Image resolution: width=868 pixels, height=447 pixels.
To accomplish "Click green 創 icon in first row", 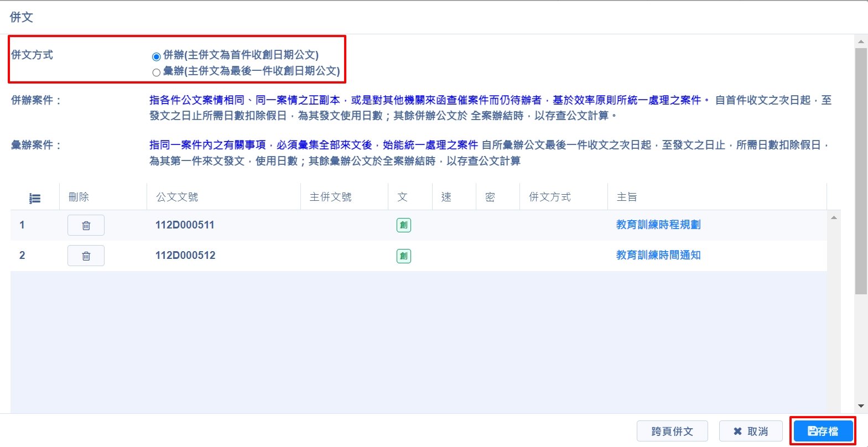I will [403, 225].
